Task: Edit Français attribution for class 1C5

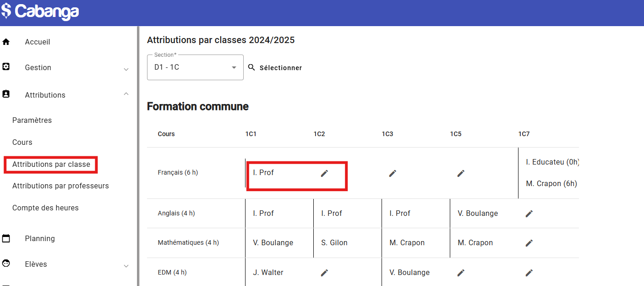Action: (x=461, y=173)
